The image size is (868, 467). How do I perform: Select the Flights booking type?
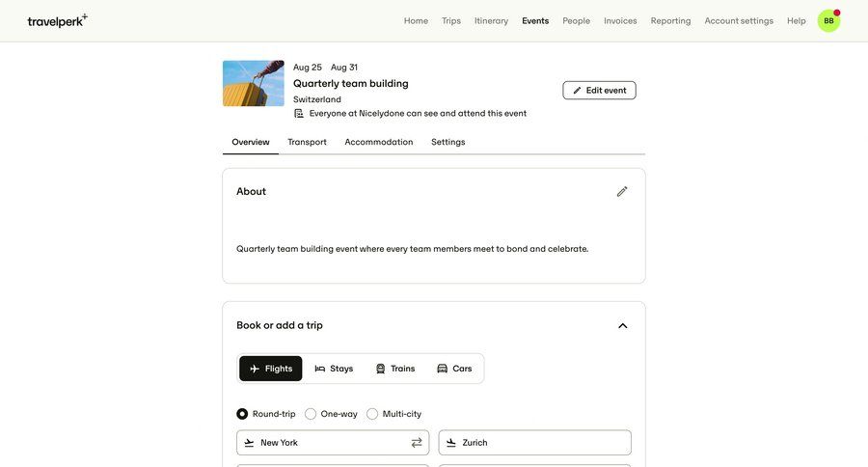pyautogui.click(x=271, y=369)
